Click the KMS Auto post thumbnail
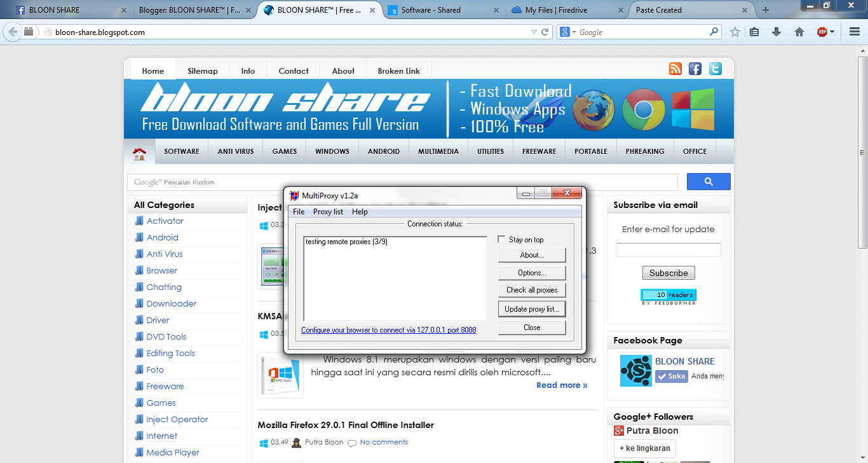 280,375
